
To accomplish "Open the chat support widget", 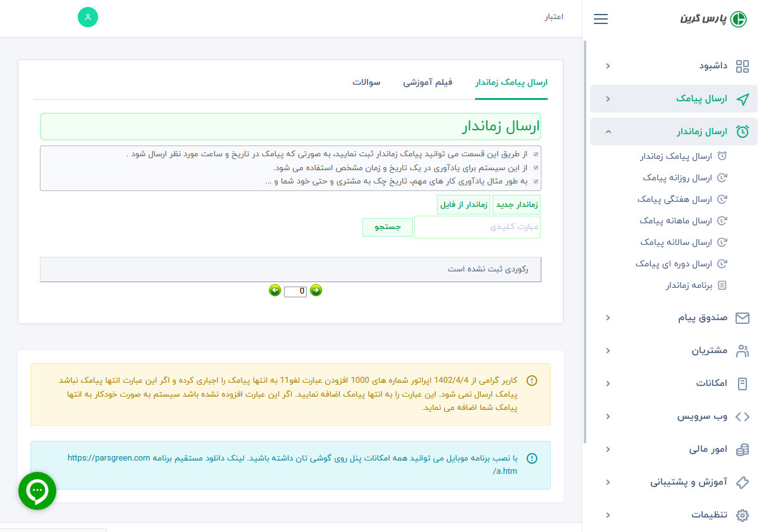I will (x=37, y=490).
